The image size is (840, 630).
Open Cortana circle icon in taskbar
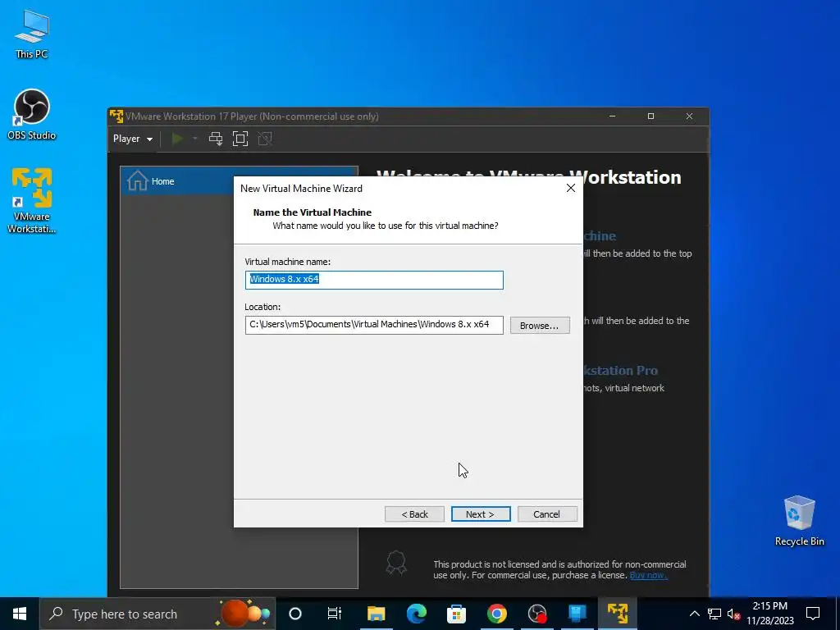[x=295, y=614]
